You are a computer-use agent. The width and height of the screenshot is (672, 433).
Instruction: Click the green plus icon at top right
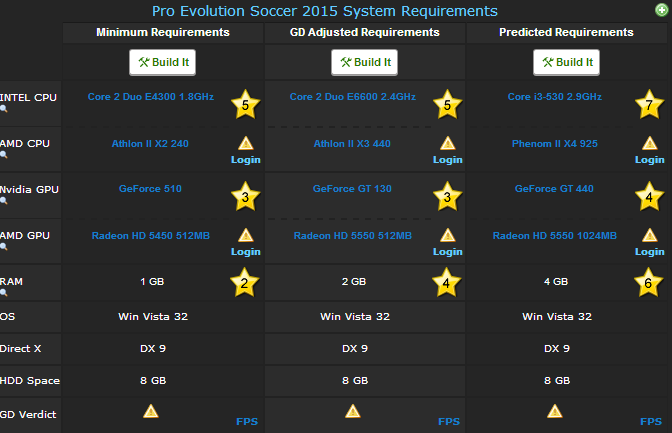click(x=662, y=10)
